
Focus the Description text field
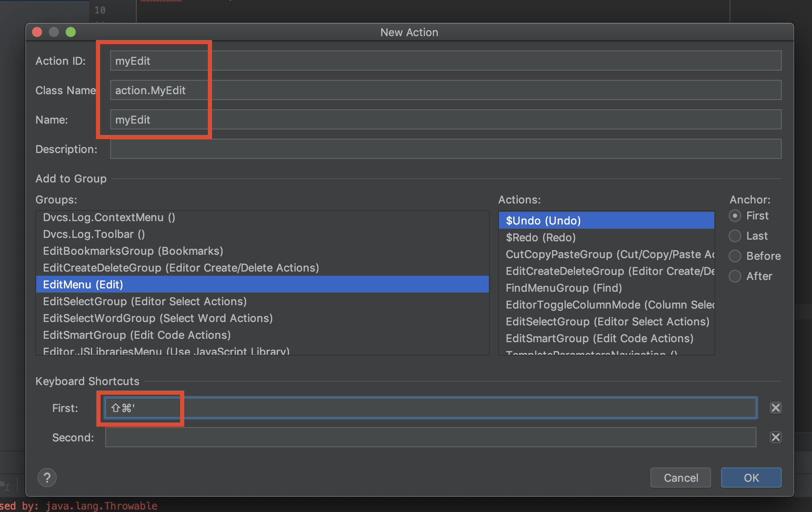tap(445, 149)
